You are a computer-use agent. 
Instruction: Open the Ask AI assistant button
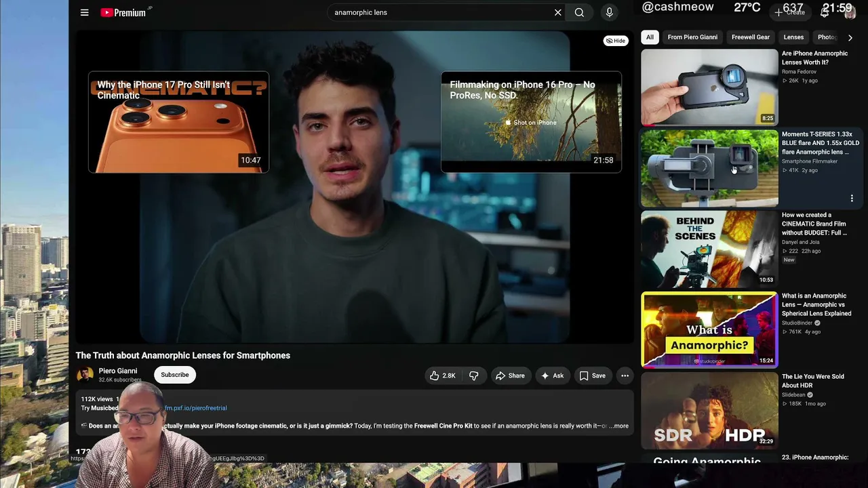[552, 375]
